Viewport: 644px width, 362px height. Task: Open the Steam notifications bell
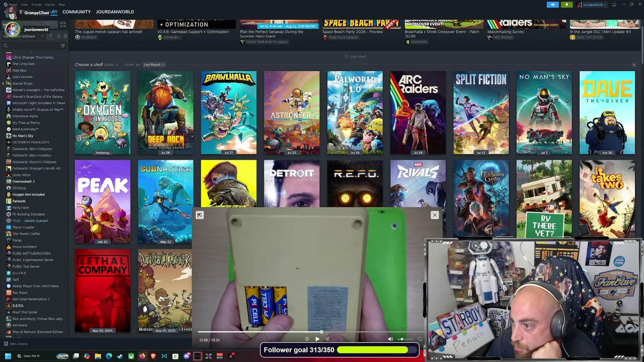[x=567, y=5]
